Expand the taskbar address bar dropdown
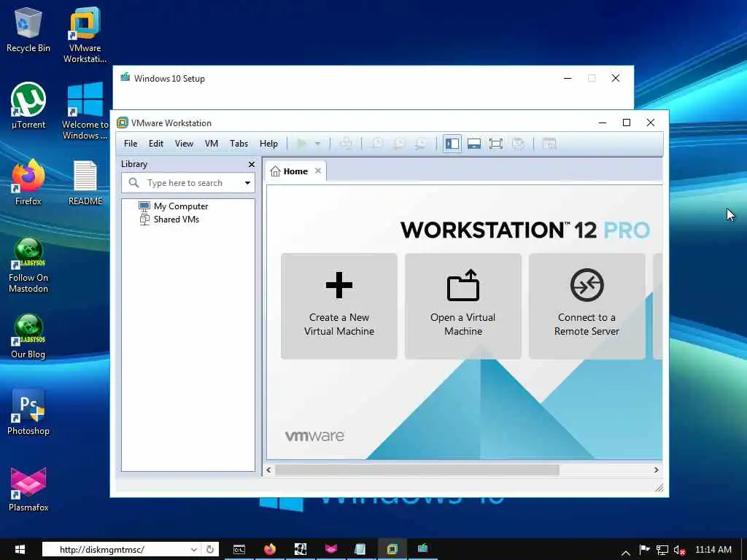The width and height of the screenshot is (747, 560). (194, 550)
